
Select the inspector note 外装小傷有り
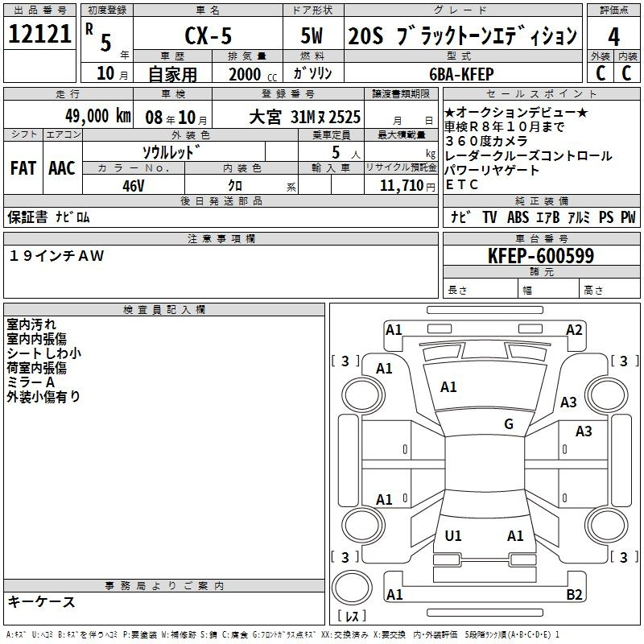click(x=43, y=396)
